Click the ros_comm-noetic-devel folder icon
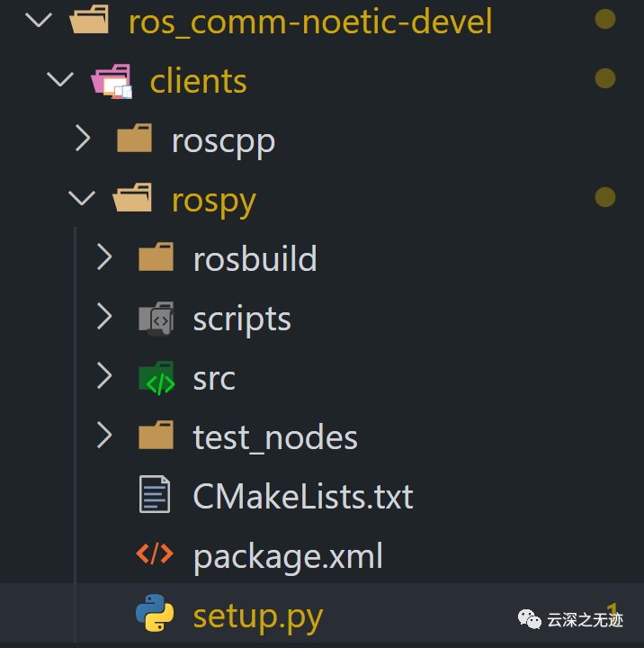The width and height of the screenshot is (644, 648). tap(89, 21)
